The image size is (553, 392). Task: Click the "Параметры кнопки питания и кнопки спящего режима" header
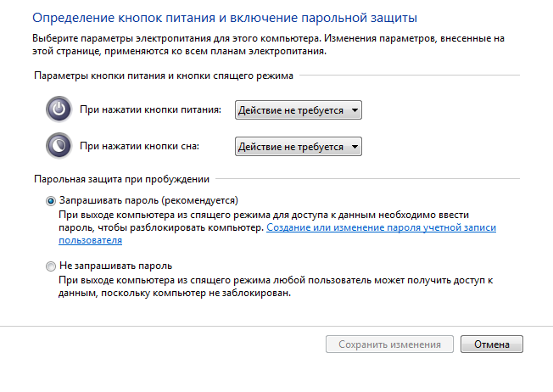tap(164, 76)
